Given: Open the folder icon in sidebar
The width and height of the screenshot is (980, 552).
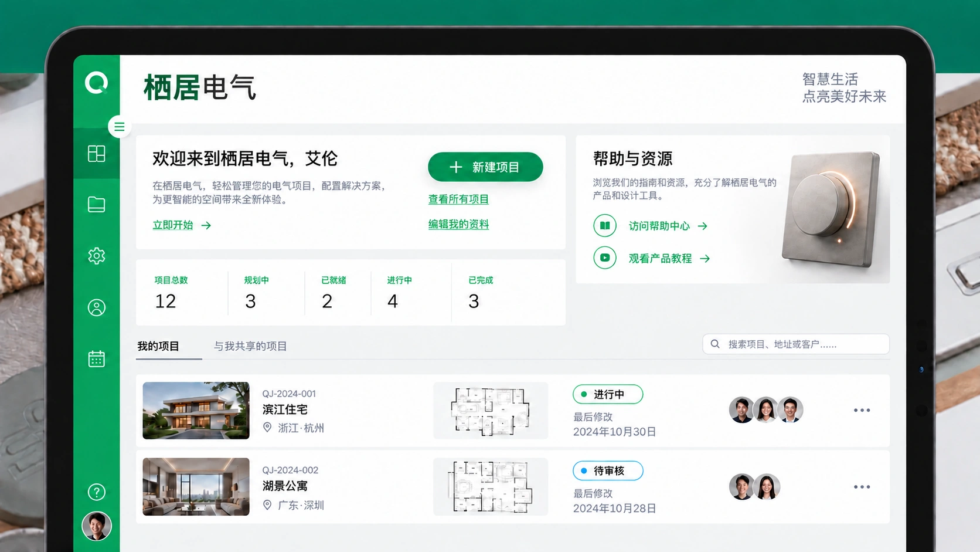Looking at the screenshot, I should (96, 204).
